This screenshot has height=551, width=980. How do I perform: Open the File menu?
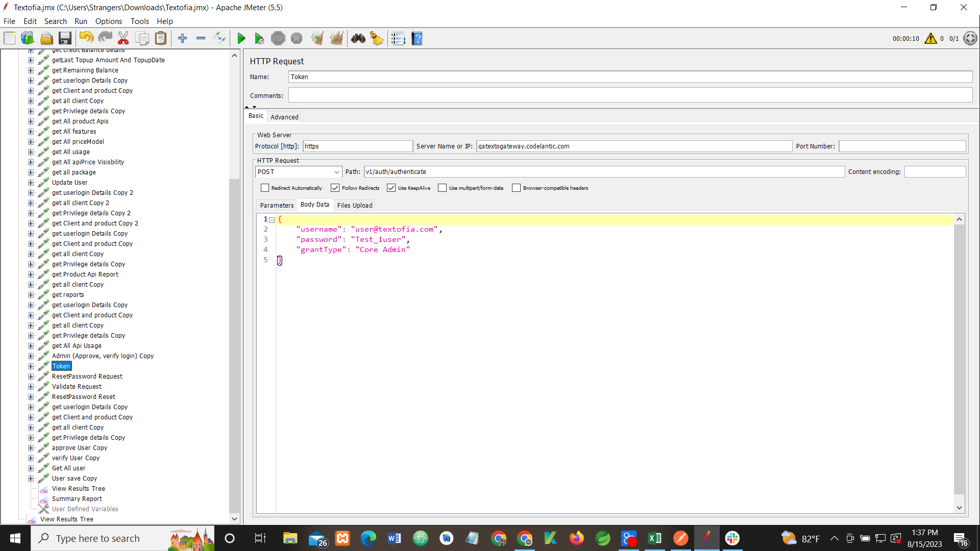[9, 21]
